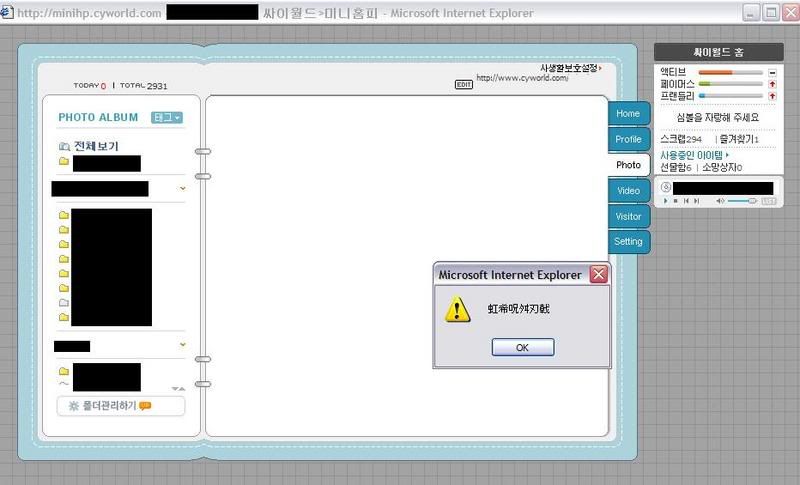Click the minus icon next to 액티브

click(772, 72)
